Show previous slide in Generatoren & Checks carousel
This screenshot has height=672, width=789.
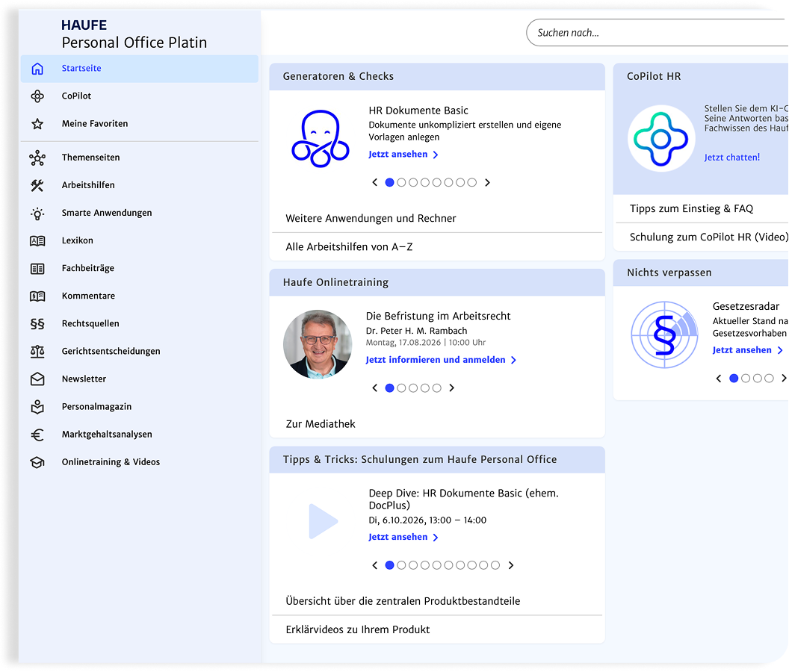[x=374, y=183]
